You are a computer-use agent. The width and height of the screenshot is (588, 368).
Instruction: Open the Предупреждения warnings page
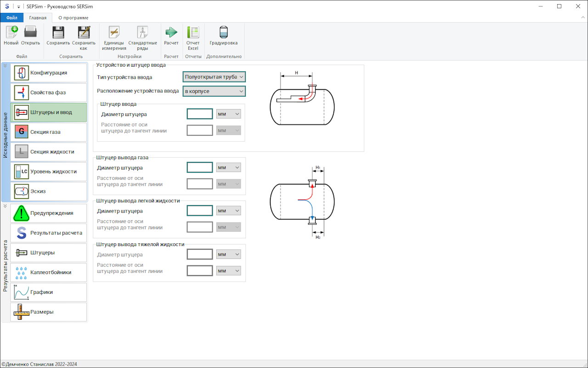[x=49, y=213]
